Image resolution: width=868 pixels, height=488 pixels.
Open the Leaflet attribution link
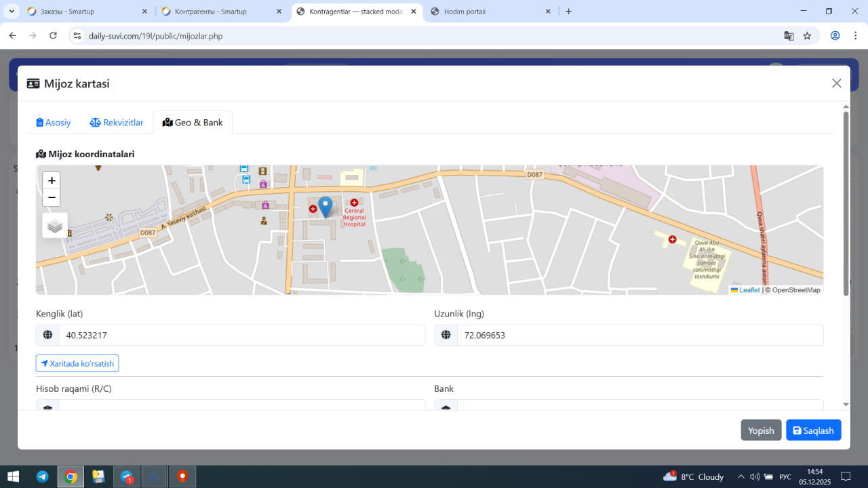tap(749, 290)
